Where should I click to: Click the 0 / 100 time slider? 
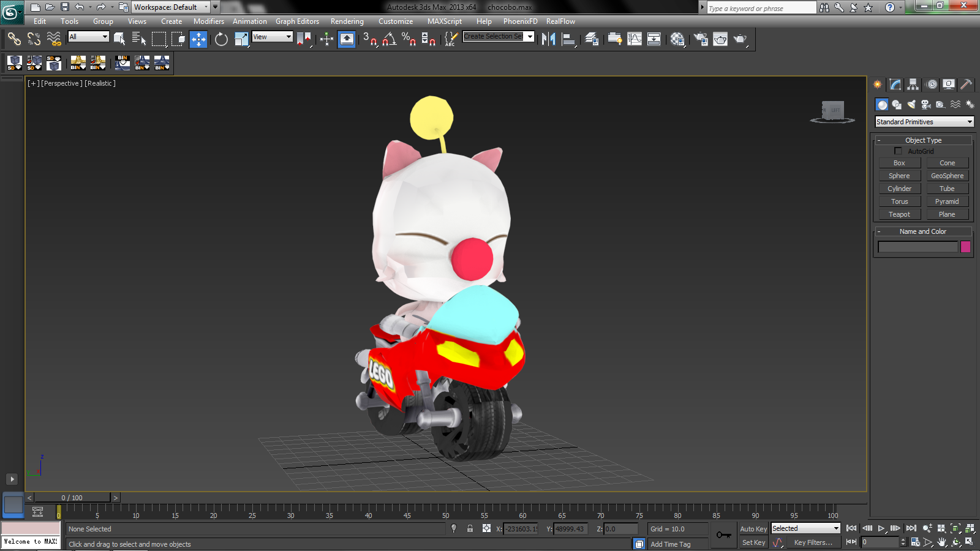click(x=72, y=498)
